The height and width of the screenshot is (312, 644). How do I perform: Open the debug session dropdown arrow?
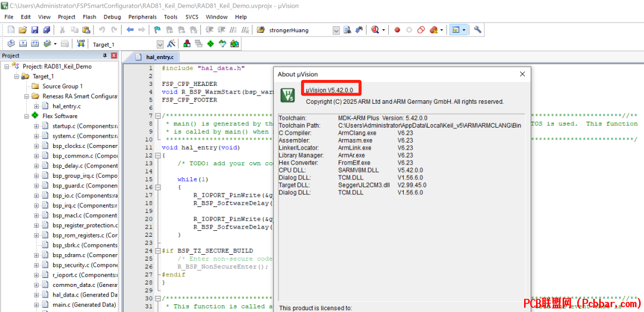[383, 30]
